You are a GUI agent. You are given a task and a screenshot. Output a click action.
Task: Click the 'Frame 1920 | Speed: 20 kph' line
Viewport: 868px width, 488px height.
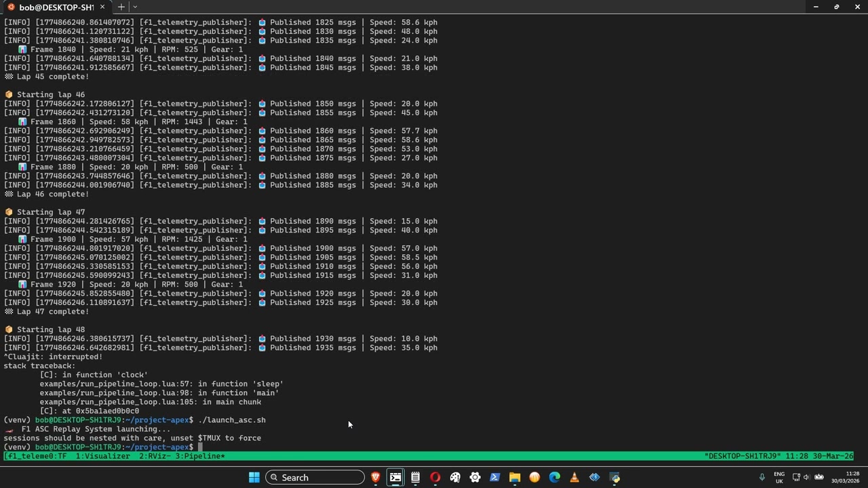tap(130, 285)
